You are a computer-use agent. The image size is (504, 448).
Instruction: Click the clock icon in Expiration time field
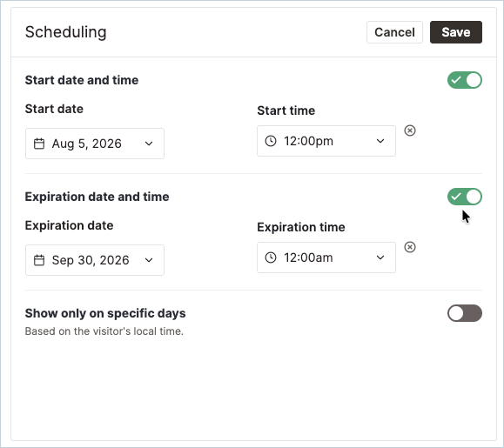pos(271,257)
